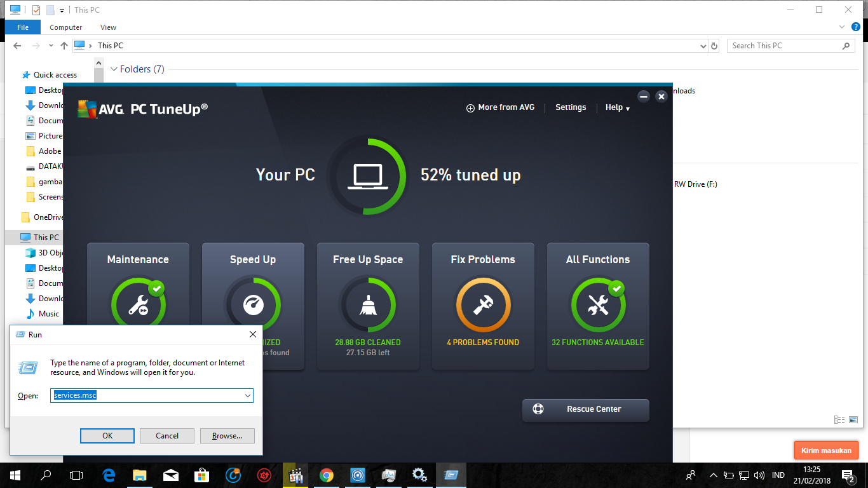Click the Kirim masukan button
Viewport: 868px width, 488px height.
(826, 451)
